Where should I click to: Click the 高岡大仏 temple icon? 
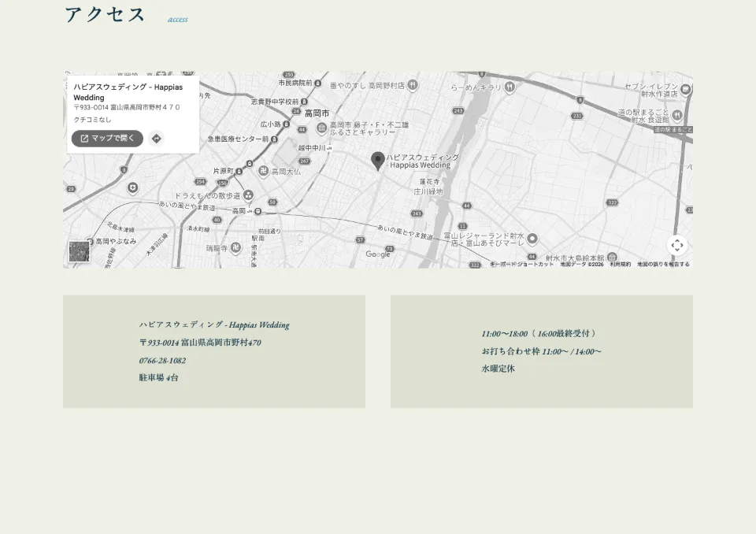pos(263,171)
